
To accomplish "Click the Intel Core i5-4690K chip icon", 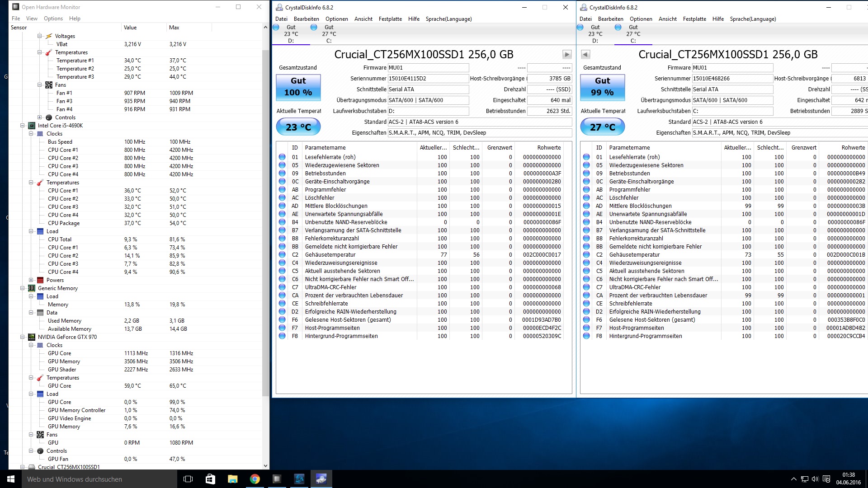I will tap(32, 126).
